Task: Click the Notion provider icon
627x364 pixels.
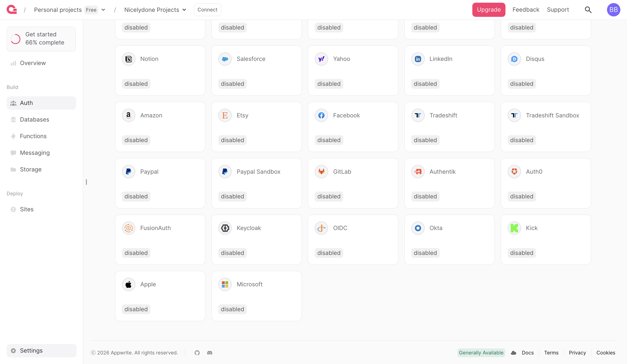Action: tap(129, 59)
